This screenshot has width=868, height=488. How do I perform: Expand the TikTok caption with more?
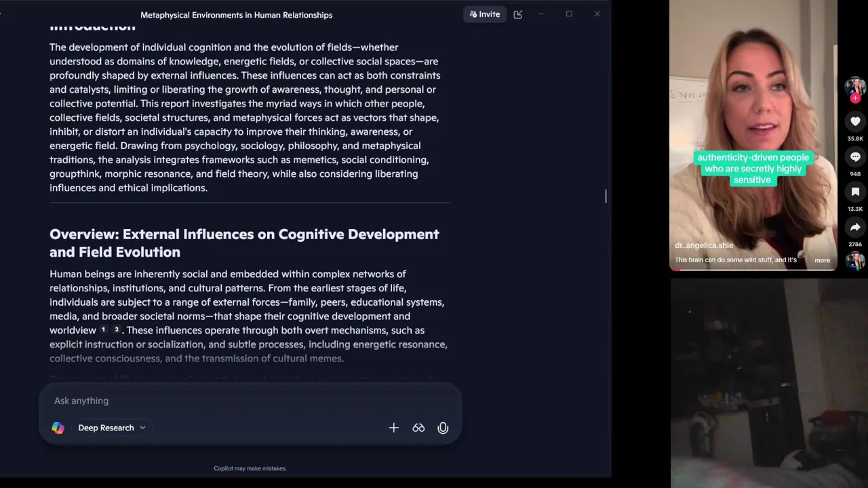pos(822,260)
